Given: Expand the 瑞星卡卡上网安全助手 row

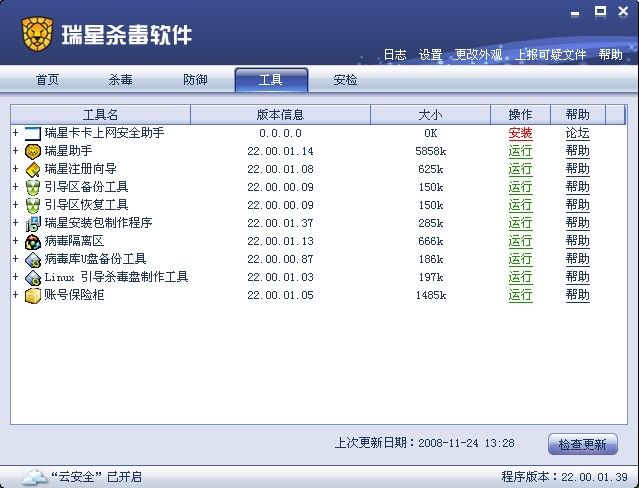Looking at the screenshot, I should point(15,133).
